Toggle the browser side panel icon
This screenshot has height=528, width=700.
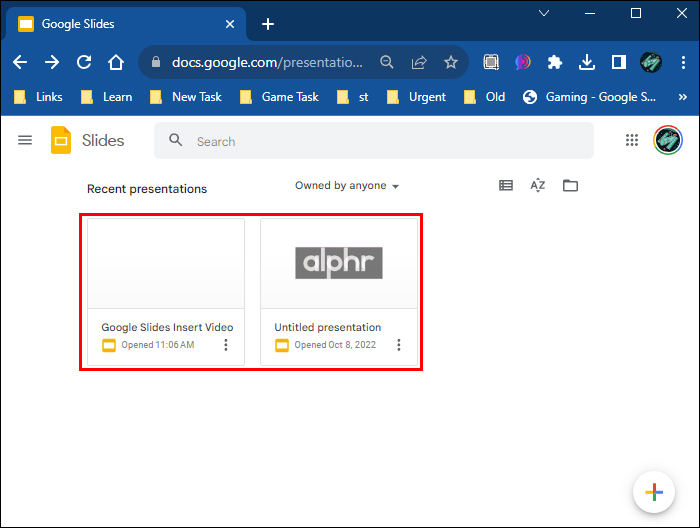click(619, 62)
